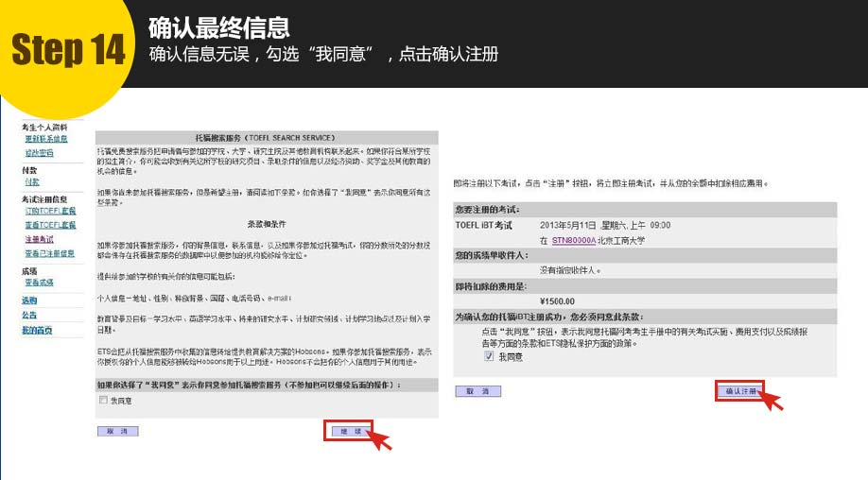868x480 pixels.
Task: Go to 我的首页 in the sidebar
Action: [37, 331]
